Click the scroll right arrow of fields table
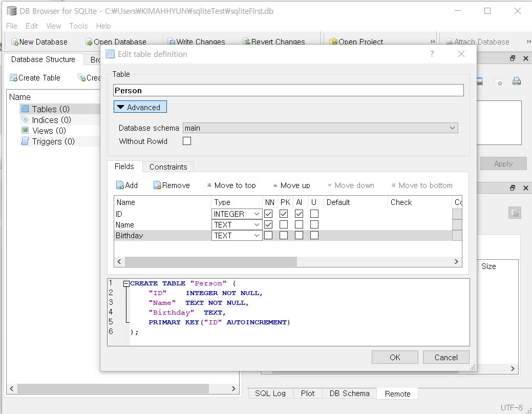The width and height of the screenshot is (532, 414). (456, 261)
